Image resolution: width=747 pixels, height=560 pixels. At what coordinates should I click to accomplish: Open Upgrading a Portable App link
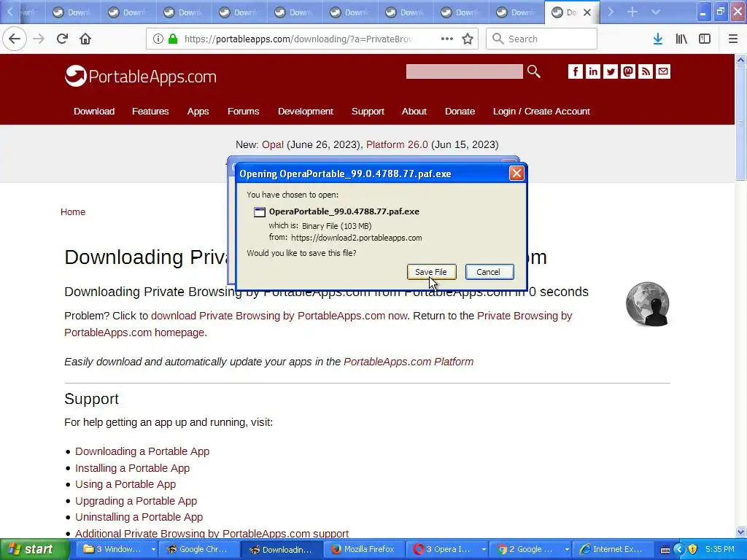136,501
